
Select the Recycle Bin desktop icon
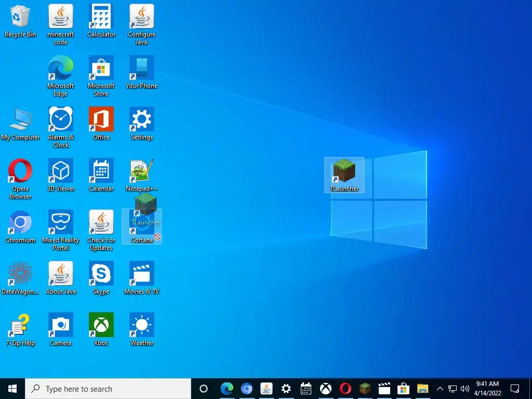pyautogui.click(x=20, y=21)
